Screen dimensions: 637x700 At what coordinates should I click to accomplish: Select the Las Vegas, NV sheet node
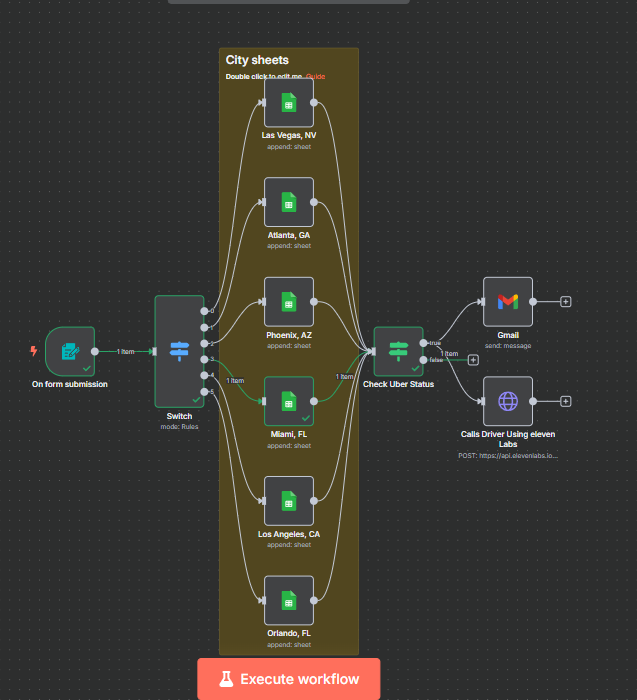pos(289,103)
